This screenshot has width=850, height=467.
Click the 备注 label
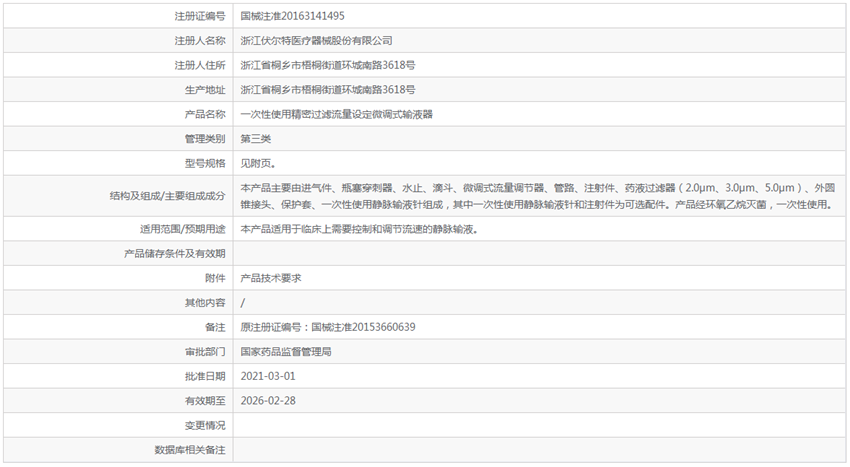pyautogui.click(x=215, y=327)
